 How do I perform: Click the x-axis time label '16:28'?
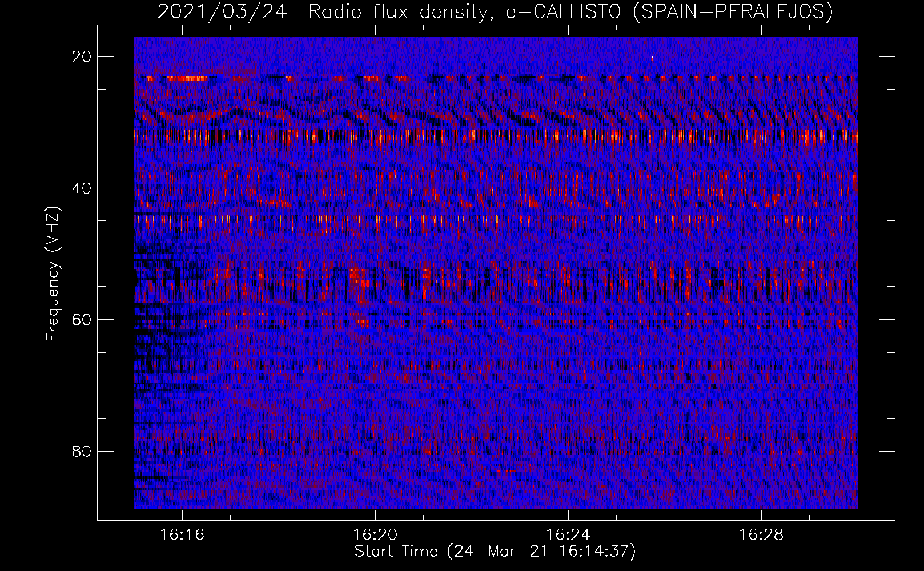coord(761,535)
